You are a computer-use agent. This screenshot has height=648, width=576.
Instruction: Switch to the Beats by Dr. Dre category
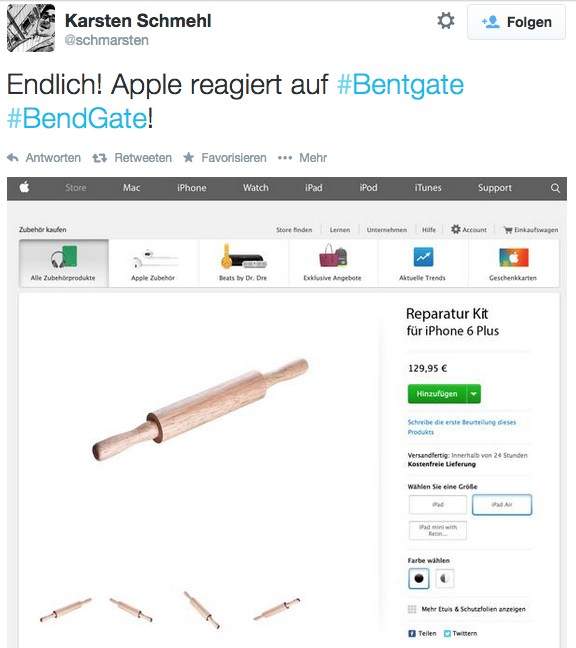pyautogui.click(x=243, y=263)
